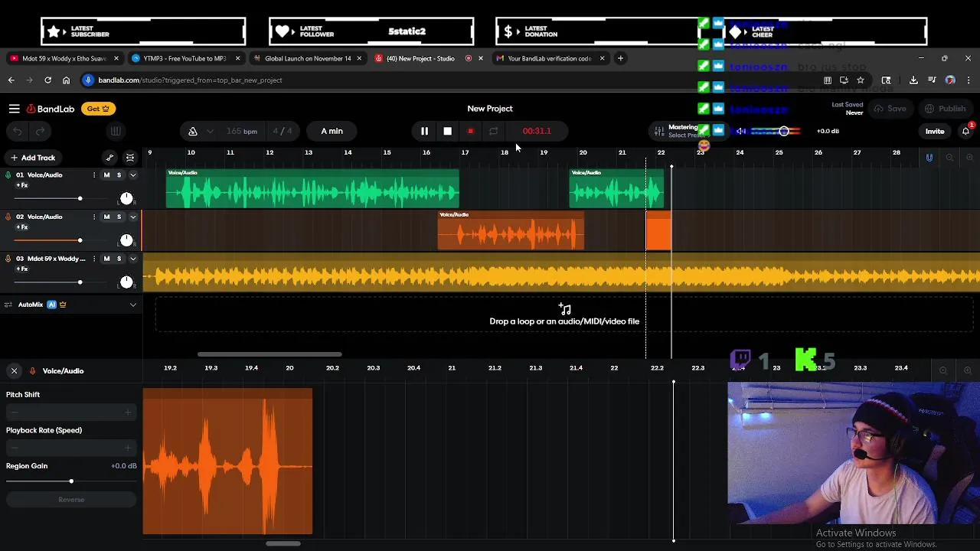
Task: Switch to the YTMP3 Free YouTube to MP3 tab
Action: (x=185, y=58)
